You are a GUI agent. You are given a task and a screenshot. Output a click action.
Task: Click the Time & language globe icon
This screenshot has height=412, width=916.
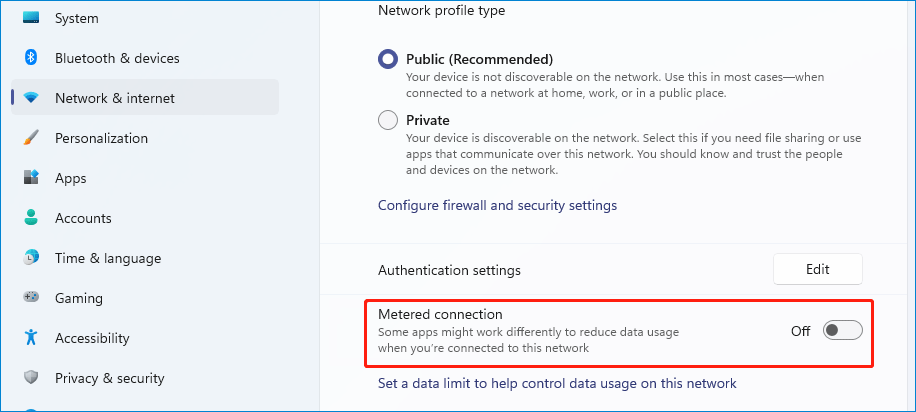pyautogui.click(x=31, y=258)
